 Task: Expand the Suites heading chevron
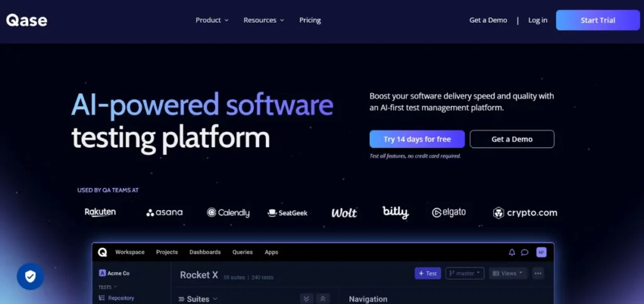(x=215, y=299)
